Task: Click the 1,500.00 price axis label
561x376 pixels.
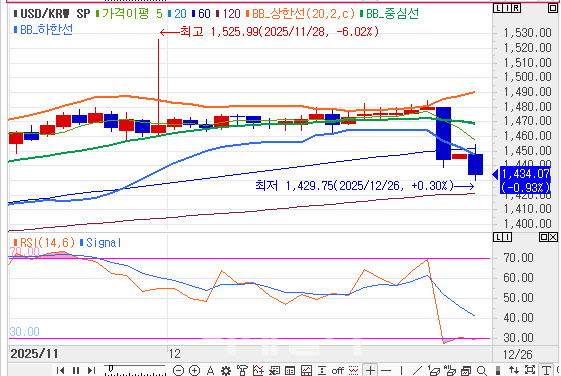Action: tap(527, 77)
